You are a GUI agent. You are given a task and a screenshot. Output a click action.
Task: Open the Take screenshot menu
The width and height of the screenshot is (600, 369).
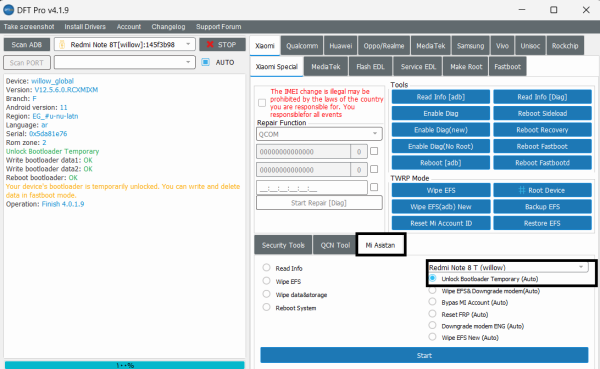[29, 27]
